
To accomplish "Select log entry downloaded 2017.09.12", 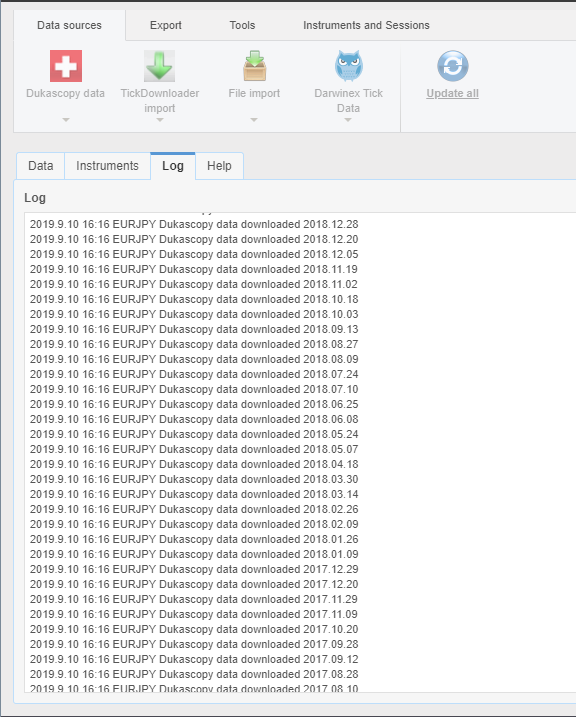I will (194, 659).
